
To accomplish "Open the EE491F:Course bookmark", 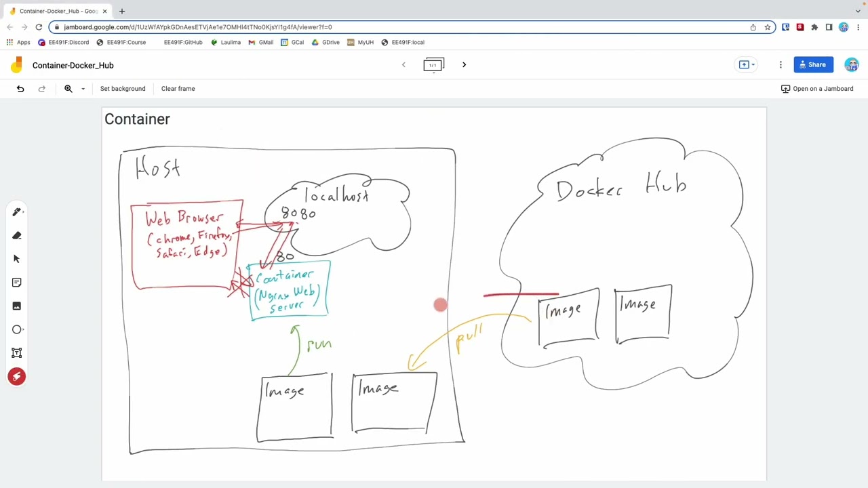I will (x=121, y=42).
